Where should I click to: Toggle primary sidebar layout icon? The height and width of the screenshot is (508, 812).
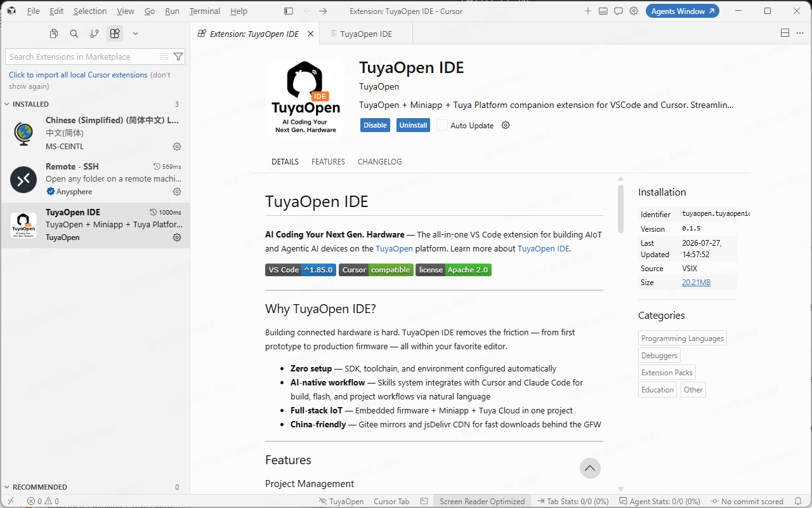[x=289, y=11]
